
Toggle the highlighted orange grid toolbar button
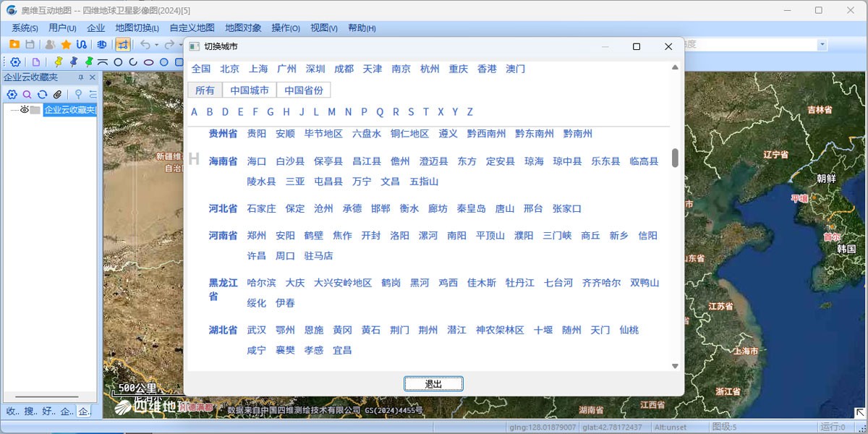click(123, 45)
